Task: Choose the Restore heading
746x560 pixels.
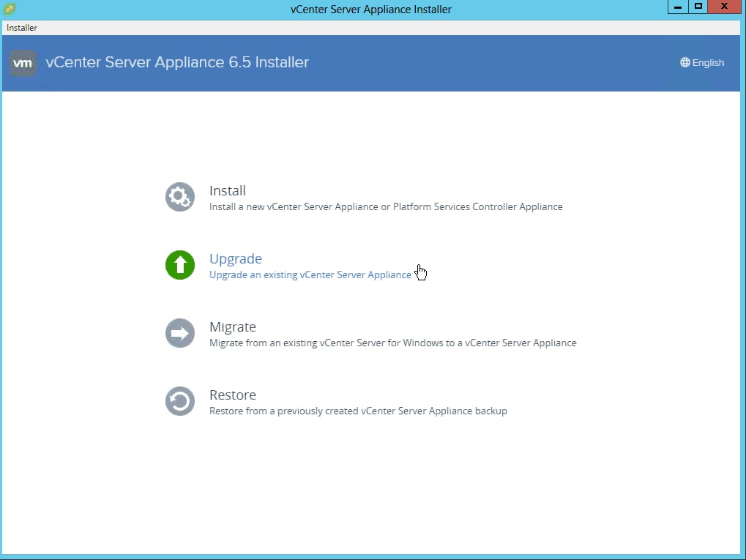Action: [232, 395]
